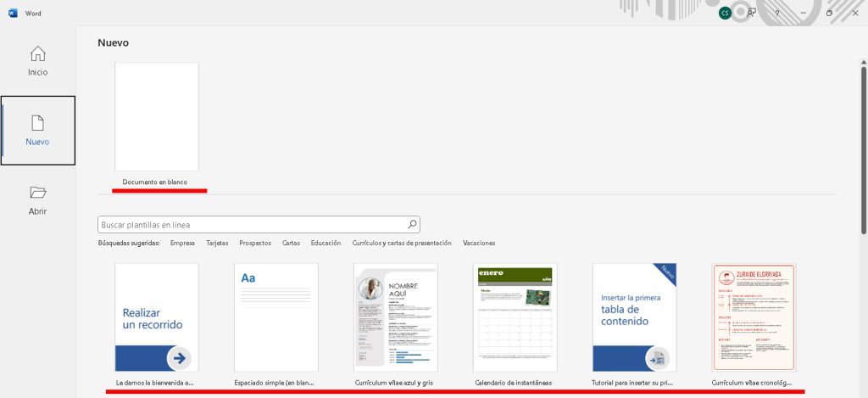This screenshot has height=398, width=868.
Task: Create a blank document from thumbnail
Action: 157,117
